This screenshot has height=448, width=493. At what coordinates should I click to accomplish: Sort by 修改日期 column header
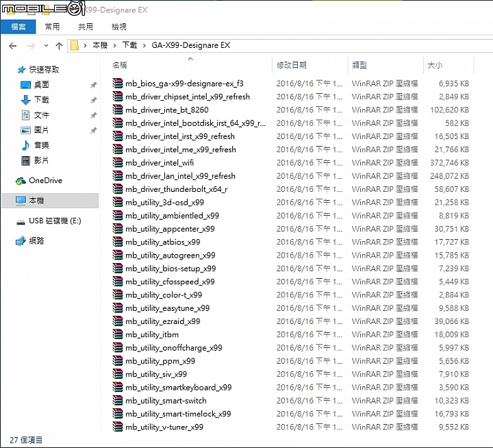click(x=292, y=65)
